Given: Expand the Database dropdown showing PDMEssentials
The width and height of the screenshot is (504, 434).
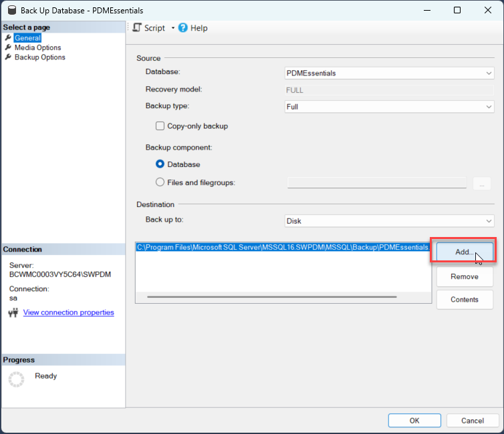Looking at the screenshot, I should [389, 73].
